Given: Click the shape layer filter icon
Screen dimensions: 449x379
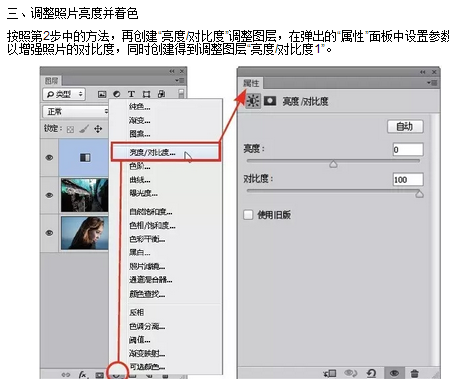Looking at the screenshot, I should click(146, 94).
